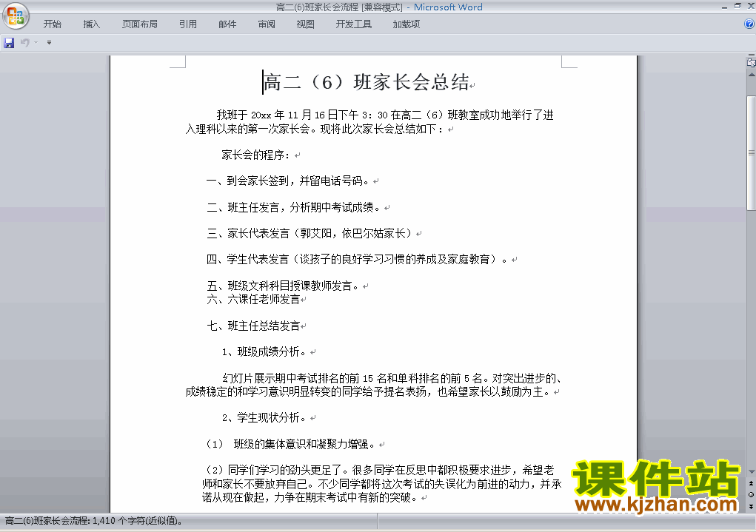
Task: Open the 插入 ribbon tab
Action: point(92,24)
